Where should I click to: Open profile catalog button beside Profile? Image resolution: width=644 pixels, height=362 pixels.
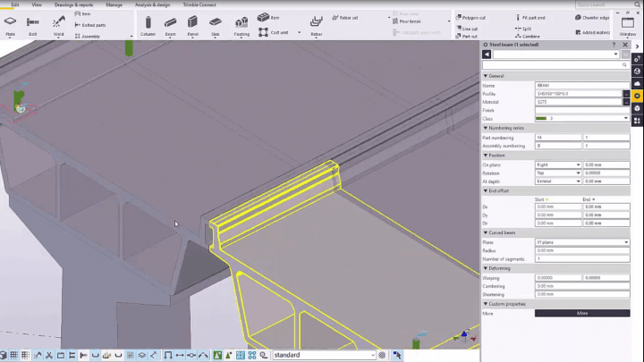coord(626,94)
